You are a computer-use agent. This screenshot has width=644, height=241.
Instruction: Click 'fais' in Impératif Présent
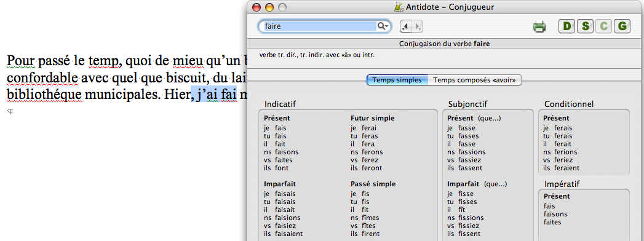click(x=549, y=206)
